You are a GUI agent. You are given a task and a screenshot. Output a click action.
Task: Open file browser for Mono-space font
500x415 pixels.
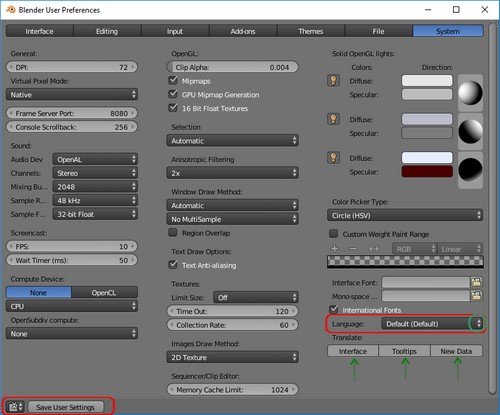click(x=476, y=296)
